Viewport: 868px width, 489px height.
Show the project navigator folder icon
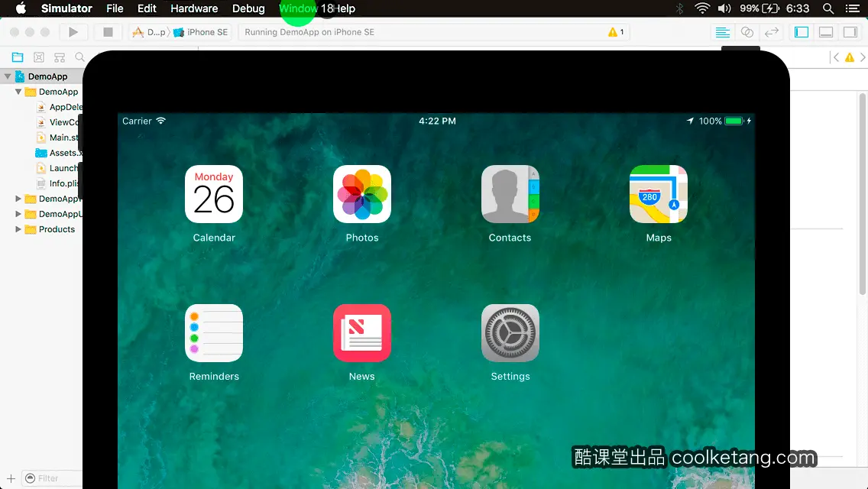[x=18, y=57]
